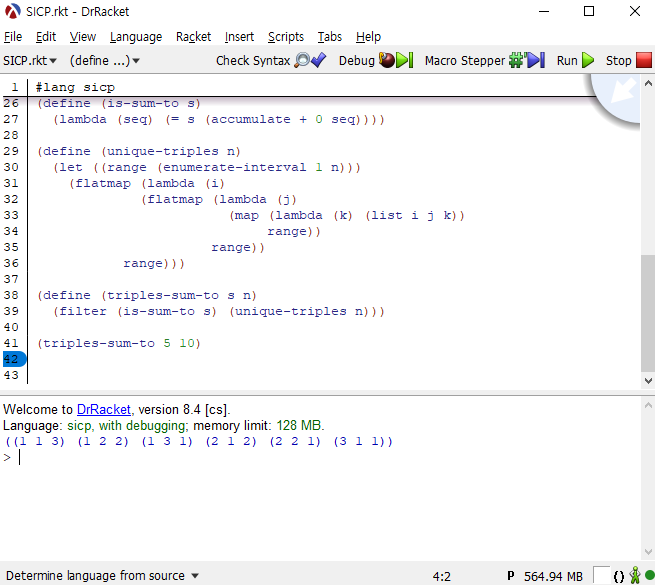Image resolution: width=655 pixels, height=585 pixels.
Task: Open the Language menu
Action: pos(135,37)
